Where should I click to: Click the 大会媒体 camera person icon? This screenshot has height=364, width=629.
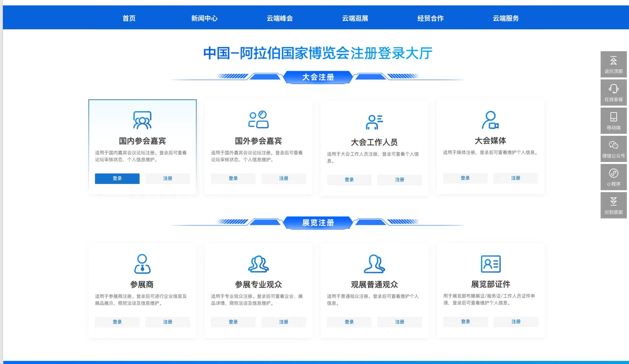pos(490,120)
